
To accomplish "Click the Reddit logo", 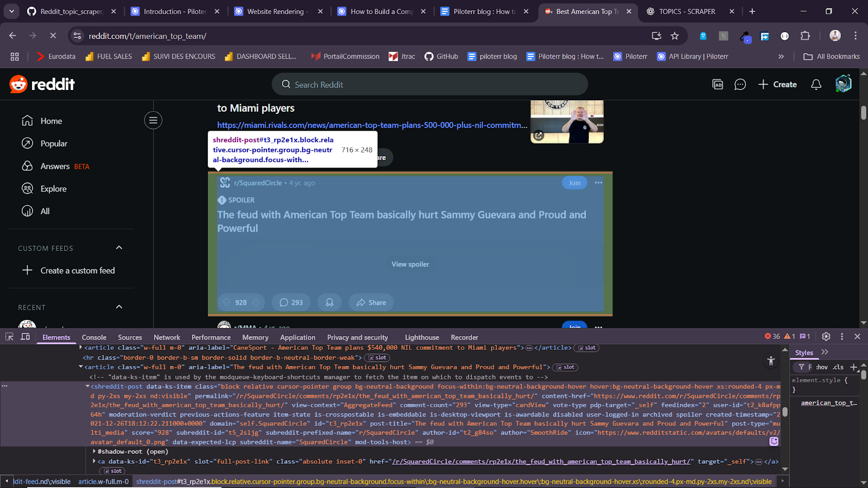I will click(42, 84).
